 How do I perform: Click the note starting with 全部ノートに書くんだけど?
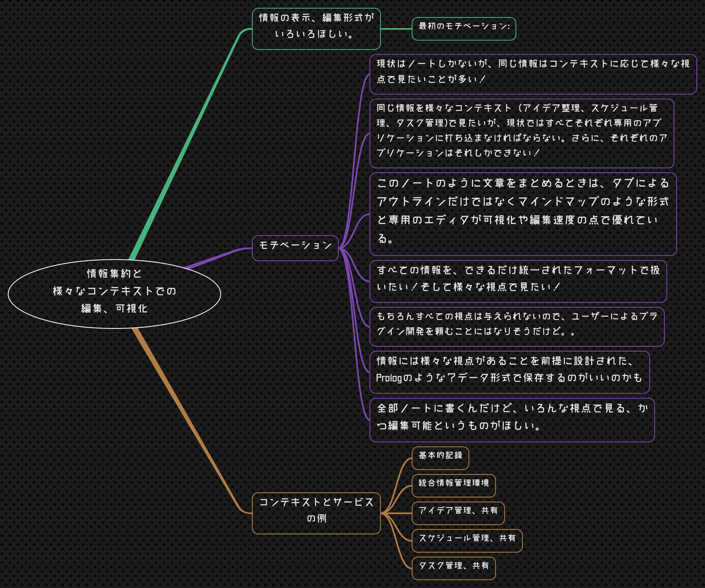pyautogui.click(x=512, y=420)
